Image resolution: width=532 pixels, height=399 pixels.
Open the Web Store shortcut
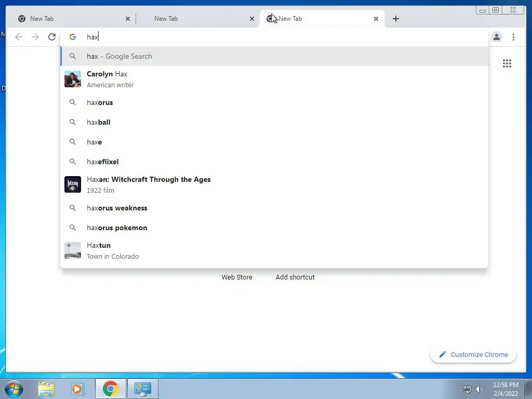(x=237, y=277)
